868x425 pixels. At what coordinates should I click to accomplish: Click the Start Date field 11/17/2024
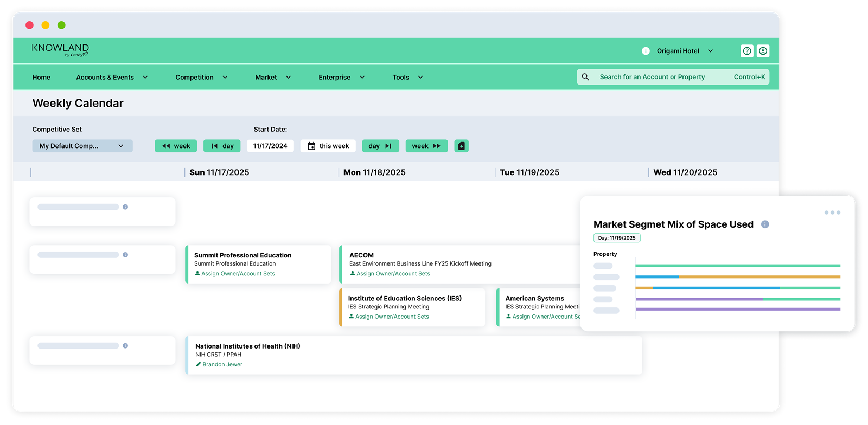[x=270, y=146]
